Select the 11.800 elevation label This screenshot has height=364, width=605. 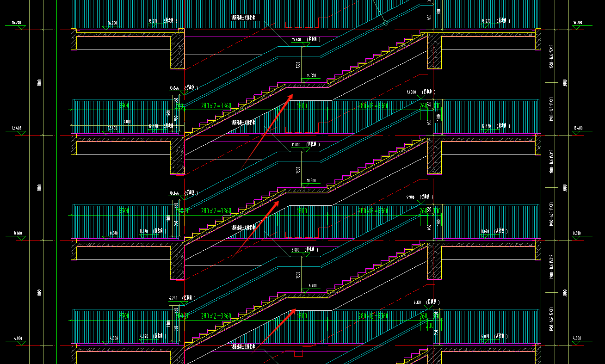296,145
